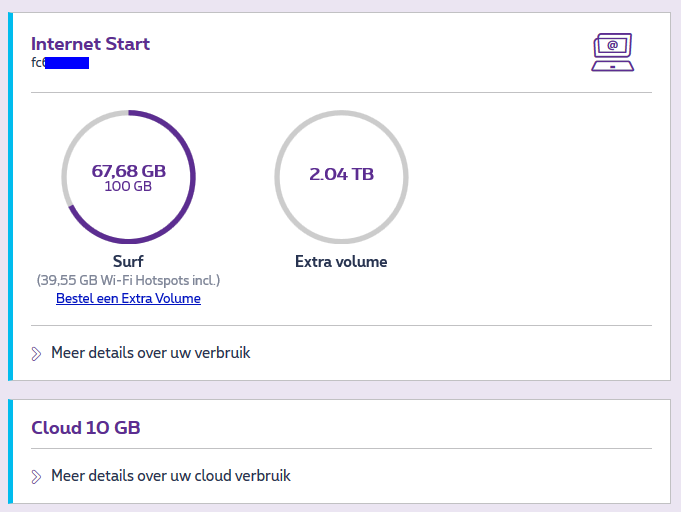
Task: Click the Cloud card's blue left border
Action: click(x=11, y=451)
